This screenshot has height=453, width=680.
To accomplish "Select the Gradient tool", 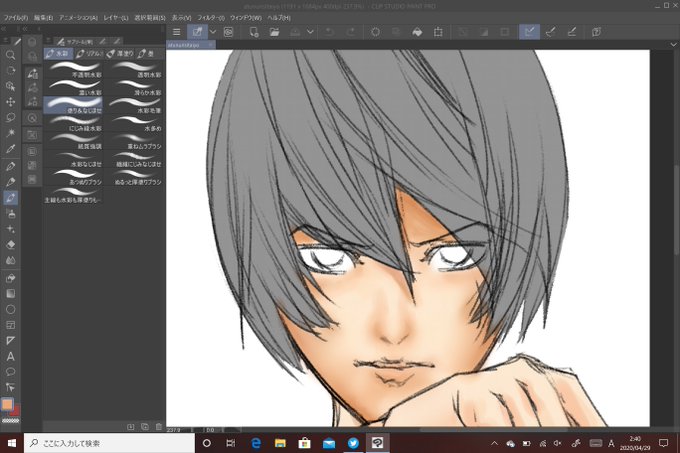I will [10, 293].
